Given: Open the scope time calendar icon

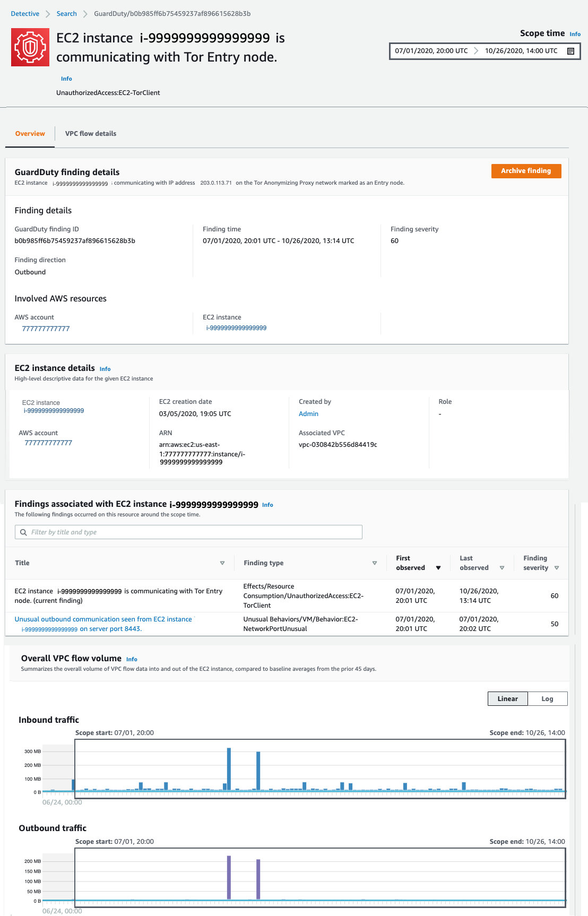Looking at the screenshot, I should point(571,51).
